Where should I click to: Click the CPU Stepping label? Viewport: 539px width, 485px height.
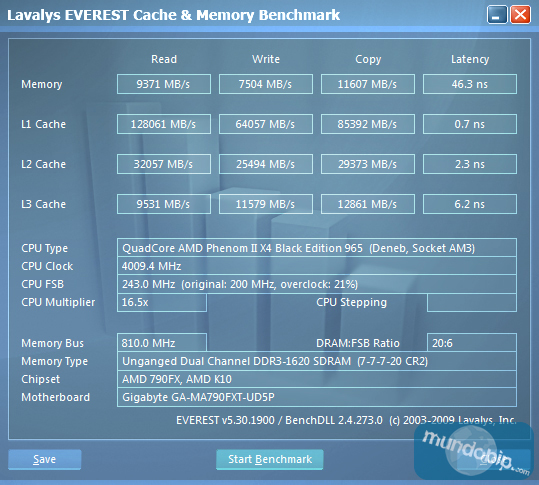pos(351,302)
